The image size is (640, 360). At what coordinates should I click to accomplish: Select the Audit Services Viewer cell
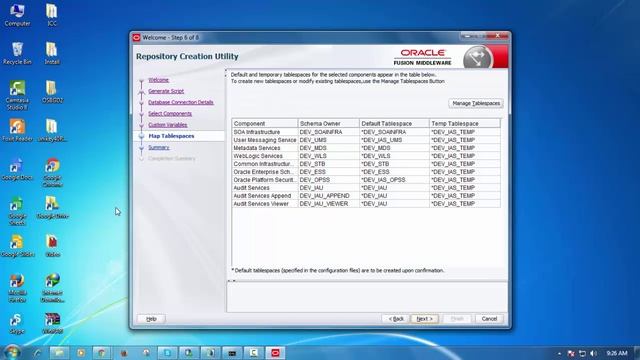265,204
